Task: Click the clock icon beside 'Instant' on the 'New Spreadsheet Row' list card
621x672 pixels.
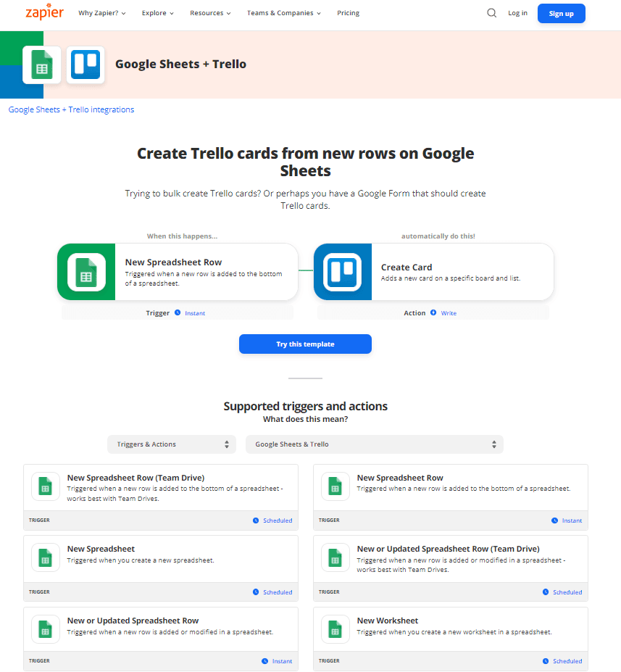Action: 554,520
